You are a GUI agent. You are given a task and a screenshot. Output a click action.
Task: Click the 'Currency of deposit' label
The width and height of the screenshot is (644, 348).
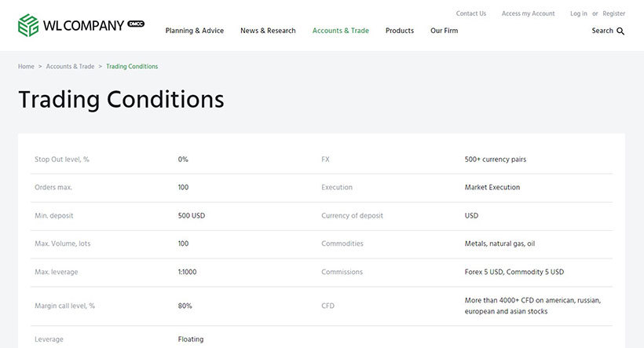[x=352, y=216]
